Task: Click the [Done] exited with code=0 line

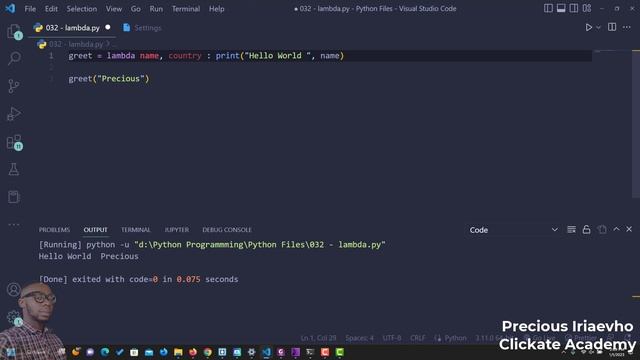Action: pos(138,279)
